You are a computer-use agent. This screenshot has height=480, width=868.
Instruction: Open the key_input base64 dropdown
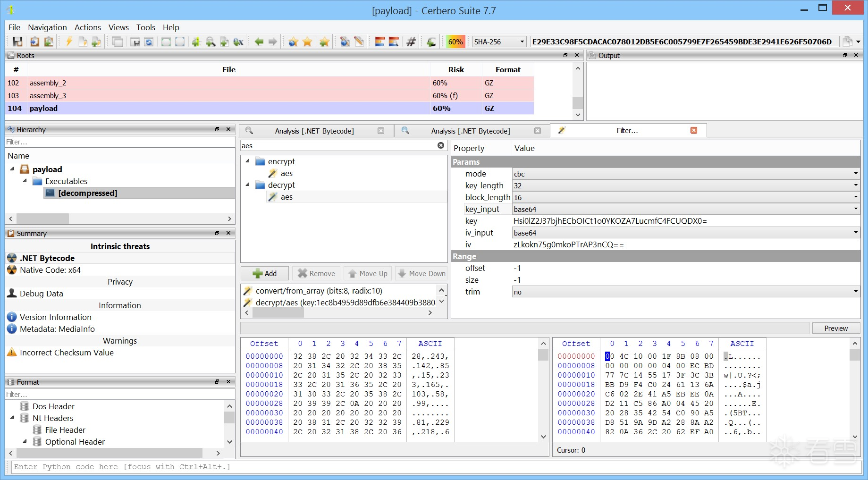click(x=685, y=209)
